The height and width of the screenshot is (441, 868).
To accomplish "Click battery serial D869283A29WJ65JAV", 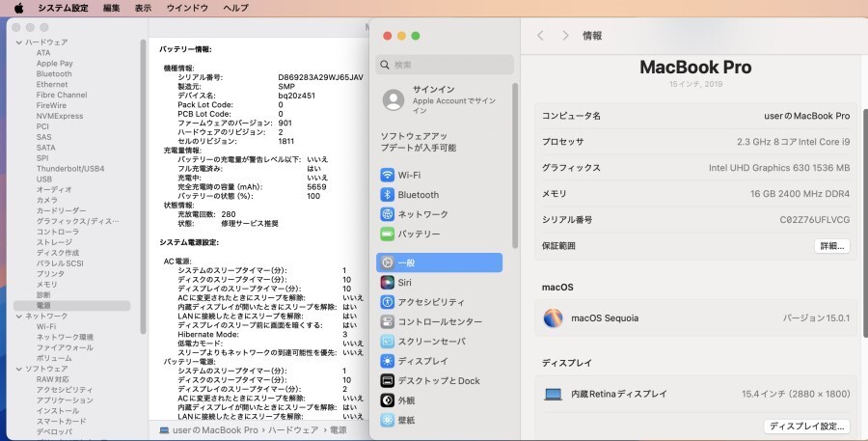I will point(320,77).
